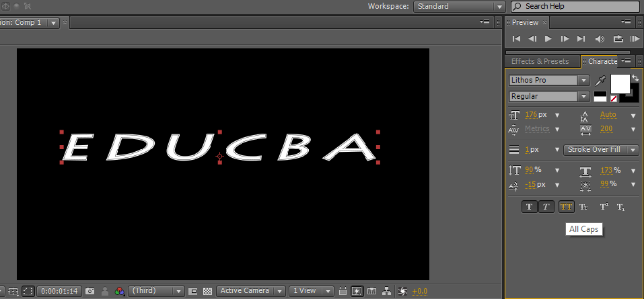Screen dimensions: 644x299
Task: Toggle loop playback option
Action: point(618,39)
